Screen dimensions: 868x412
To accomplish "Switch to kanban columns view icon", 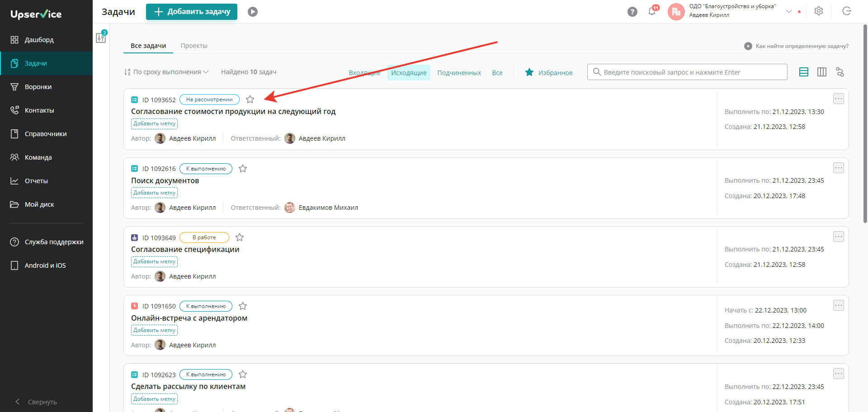I will tap(822, 72).
